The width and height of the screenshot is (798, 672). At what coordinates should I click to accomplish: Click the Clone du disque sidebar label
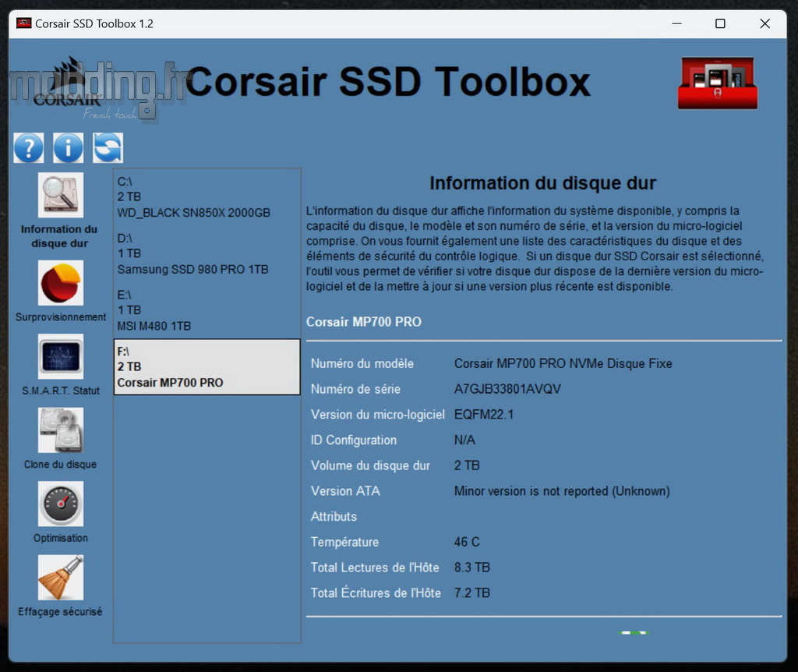point(61,465)
